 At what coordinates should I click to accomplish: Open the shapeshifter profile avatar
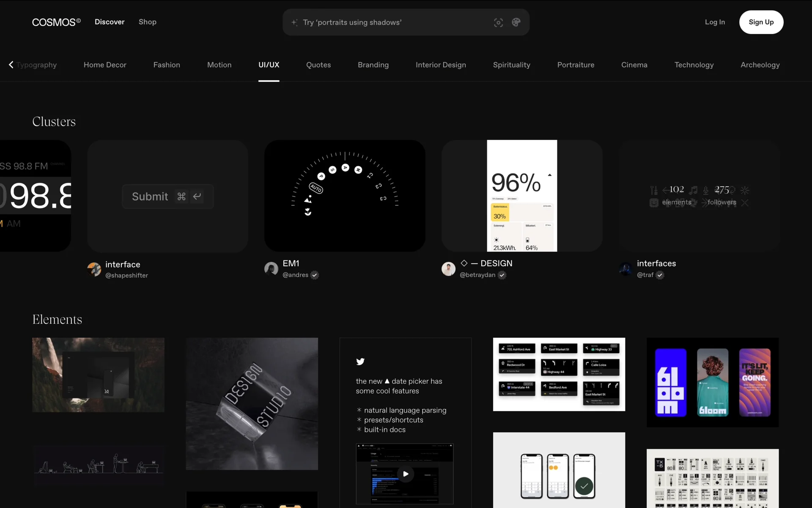94,269
